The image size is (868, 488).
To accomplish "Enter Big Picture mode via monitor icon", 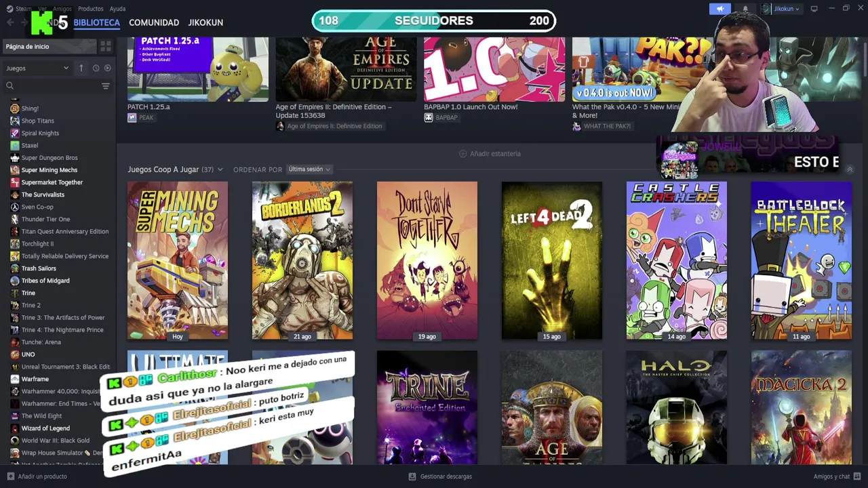I will pos(814,9).
